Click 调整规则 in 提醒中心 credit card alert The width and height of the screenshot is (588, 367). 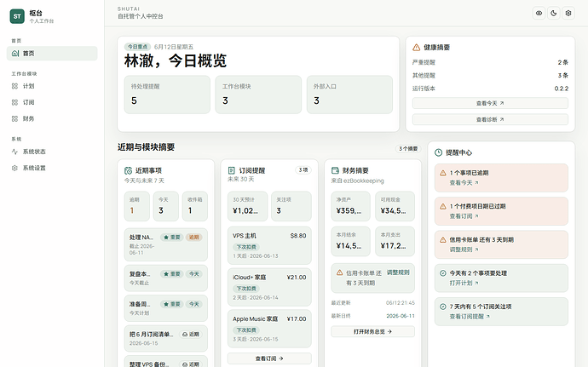[x=464, y=249]
